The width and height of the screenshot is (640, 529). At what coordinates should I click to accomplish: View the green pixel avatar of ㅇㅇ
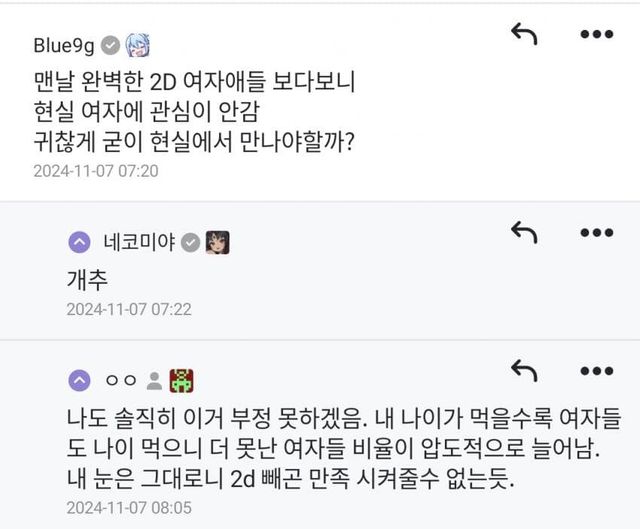pyautogui.click(x=182, y=380)
